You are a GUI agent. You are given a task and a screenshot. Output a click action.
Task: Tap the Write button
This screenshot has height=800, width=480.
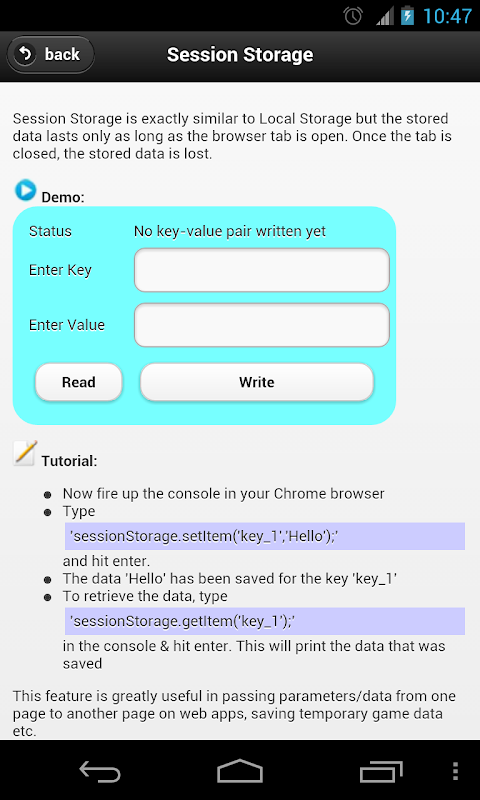tap(257, 382)
